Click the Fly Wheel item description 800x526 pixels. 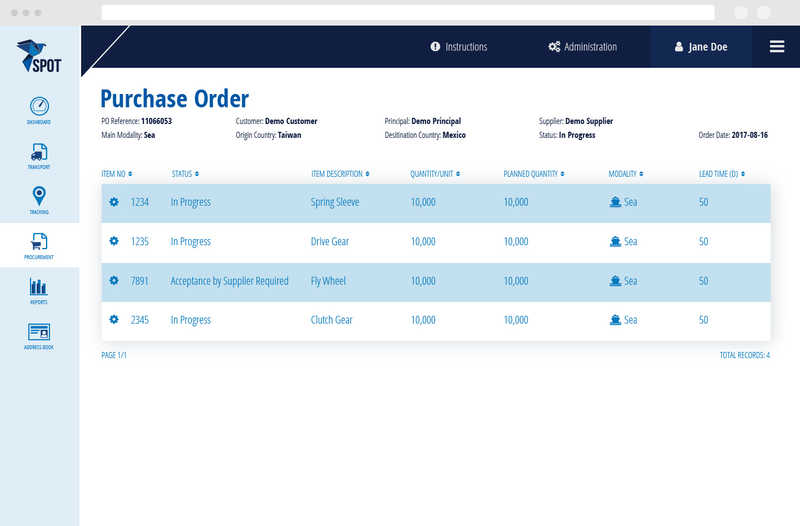point(328,281)
